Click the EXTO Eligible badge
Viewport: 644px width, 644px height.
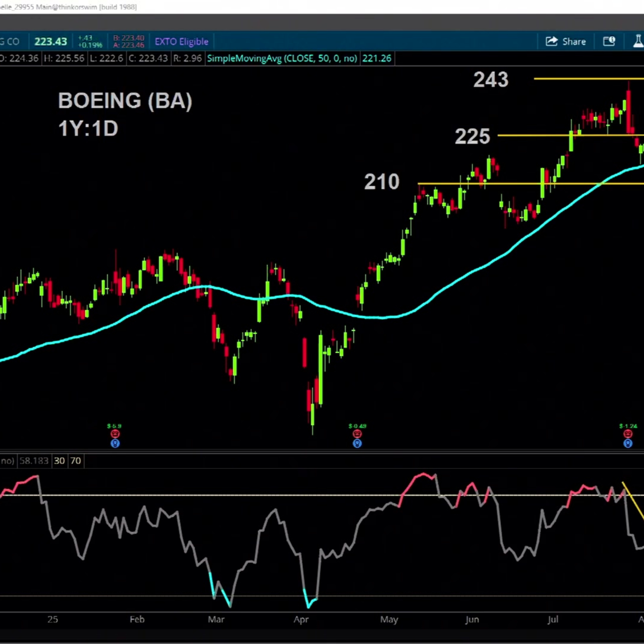coord(181,41)
